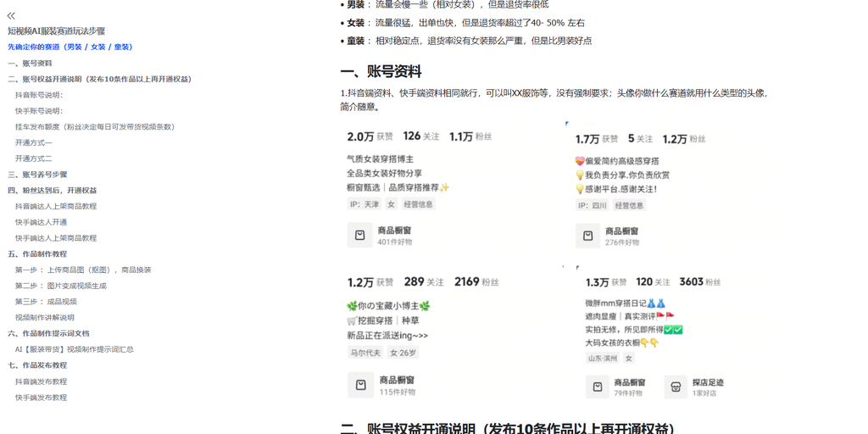Select 抖音端发布教程 outline item
The height and width of the screenshot is (434, 868).
coord(41,381)
